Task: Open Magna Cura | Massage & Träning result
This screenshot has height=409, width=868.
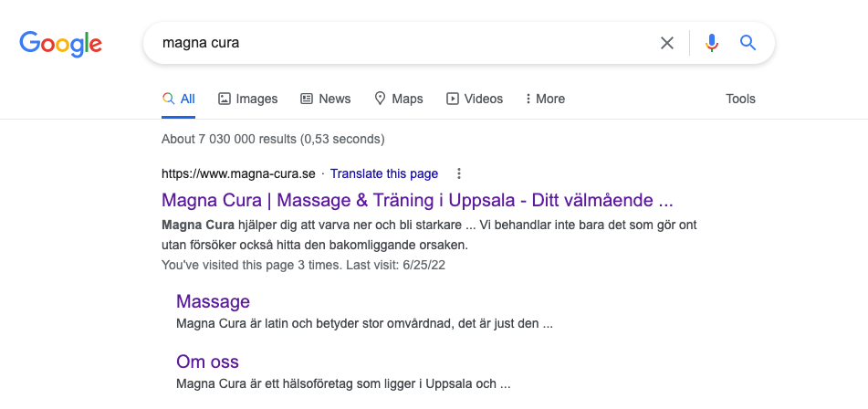Action: (417, 200)
